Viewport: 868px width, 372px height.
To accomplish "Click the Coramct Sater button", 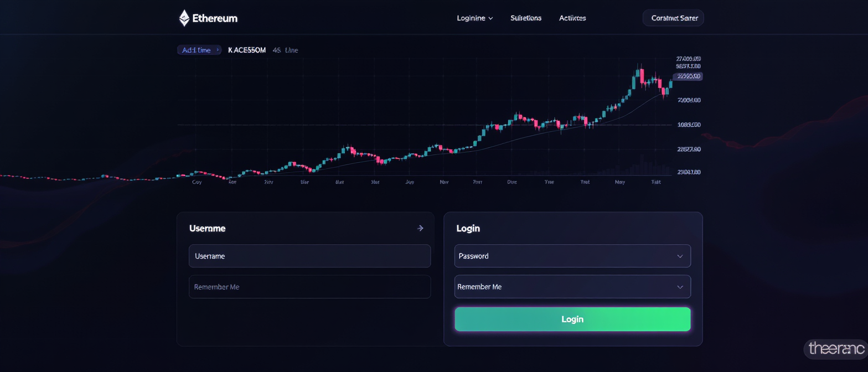I will 674,18.
